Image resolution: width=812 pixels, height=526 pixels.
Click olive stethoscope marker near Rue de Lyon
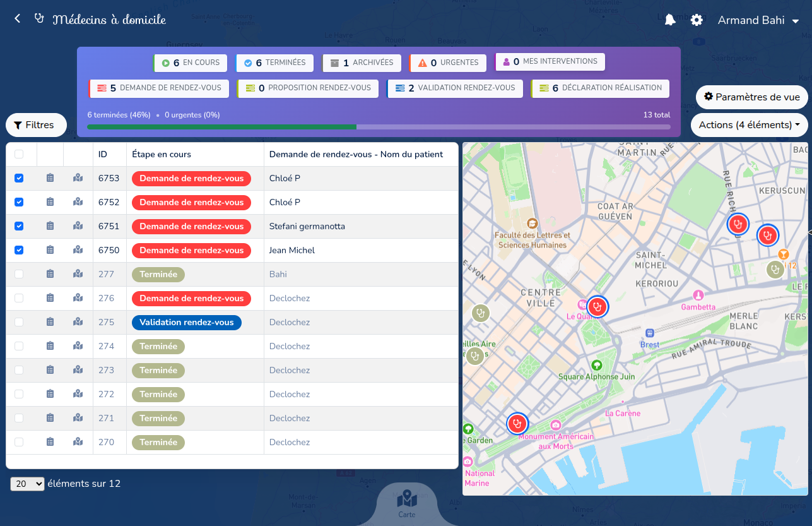click(481, 313)
